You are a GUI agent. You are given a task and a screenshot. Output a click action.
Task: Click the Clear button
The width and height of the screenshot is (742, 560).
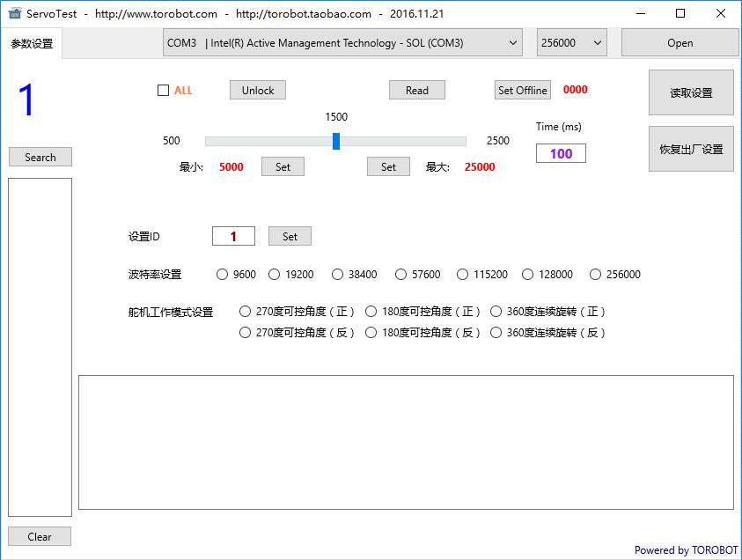(x=40, y=537)
